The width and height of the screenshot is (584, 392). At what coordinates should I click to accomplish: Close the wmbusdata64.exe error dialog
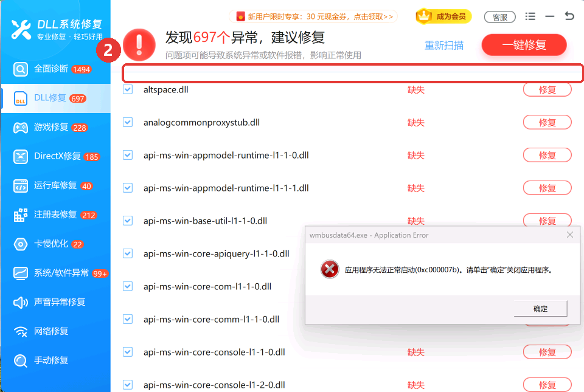pyautogui.click(x=570, y=235)
